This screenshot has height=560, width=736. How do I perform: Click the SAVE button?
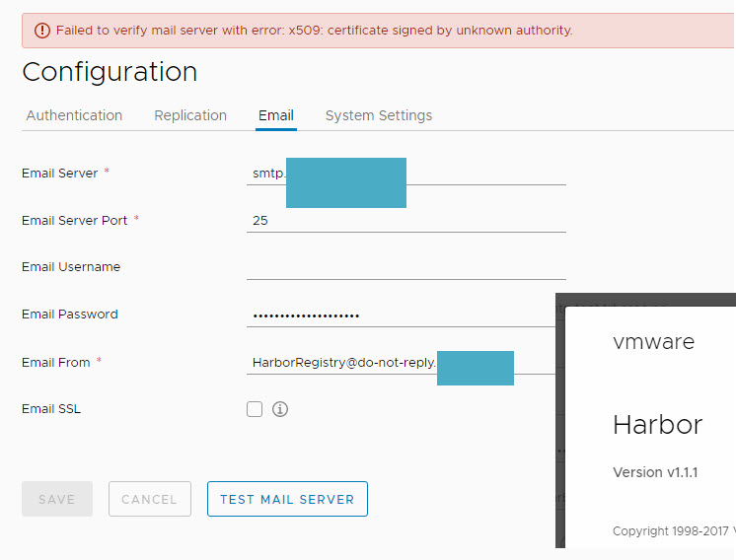point(57,499)
